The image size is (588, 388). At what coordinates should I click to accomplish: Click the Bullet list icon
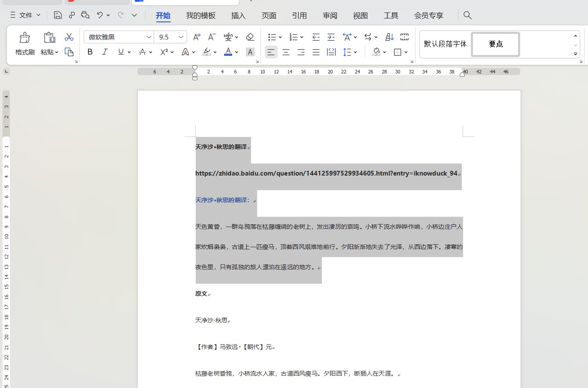point(272,37)
